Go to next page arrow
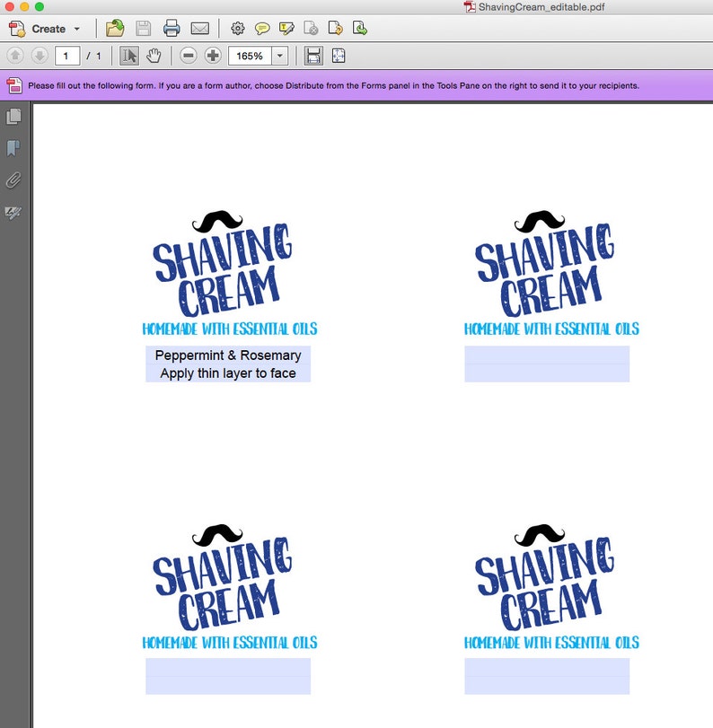 40,56
